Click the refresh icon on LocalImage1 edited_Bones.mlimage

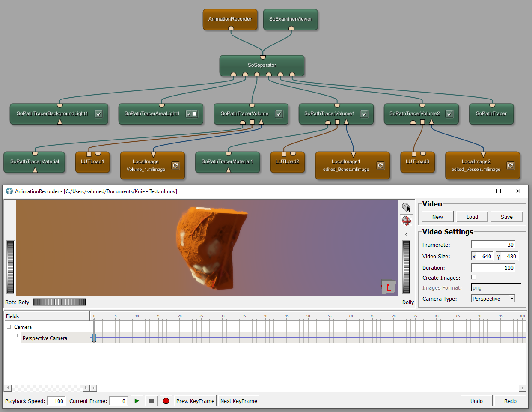tap(380, 164)
